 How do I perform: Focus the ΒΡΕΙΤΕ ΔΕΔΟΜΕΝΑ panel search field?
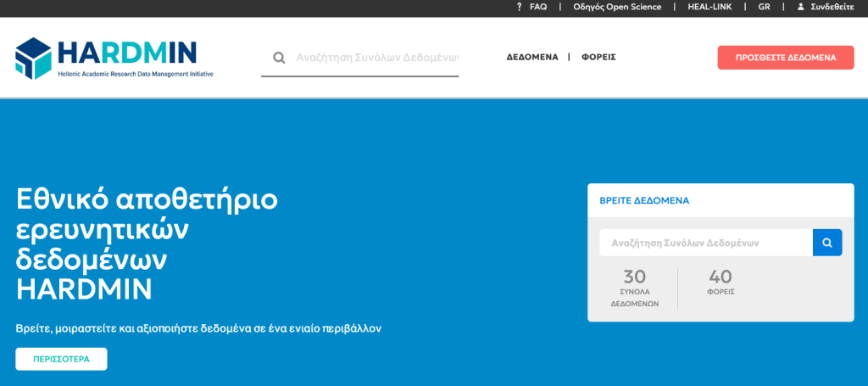pyautogui.click(x=705, y=243)
